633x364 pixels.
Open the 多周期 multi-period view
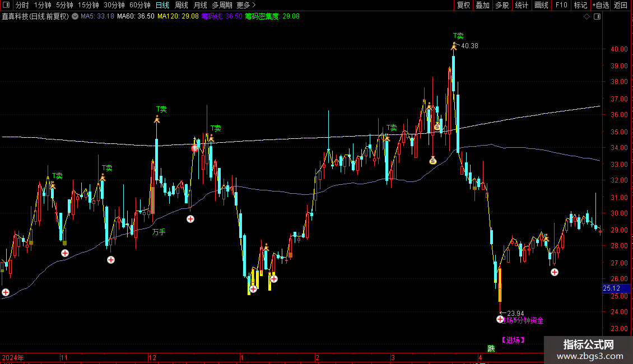(222, 5)
